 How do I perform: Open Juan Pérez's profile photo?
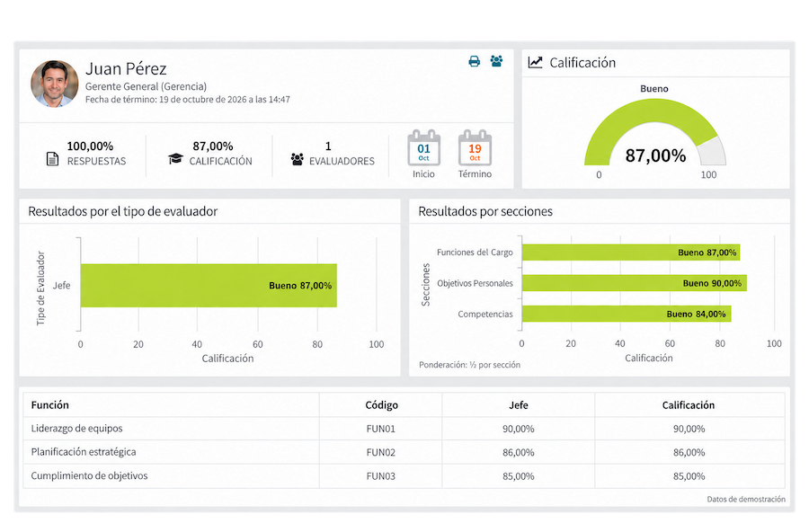[x=54, y=84]
